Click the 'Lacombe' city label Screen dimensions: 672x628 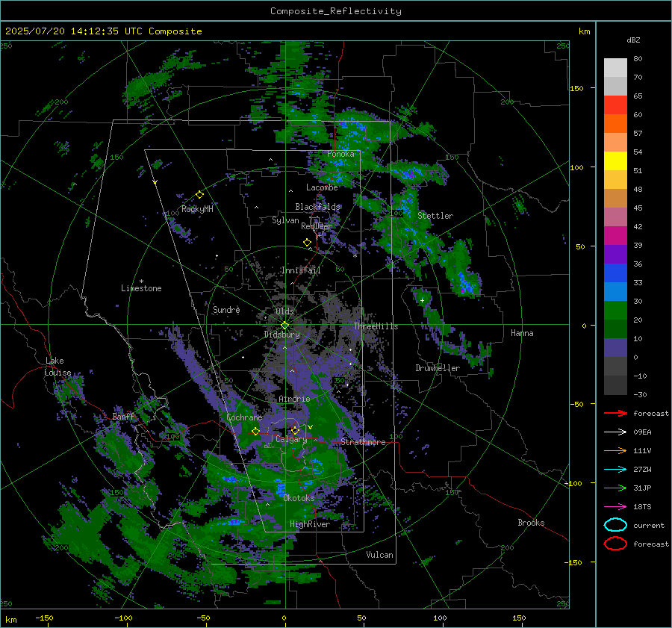(322, 187)
